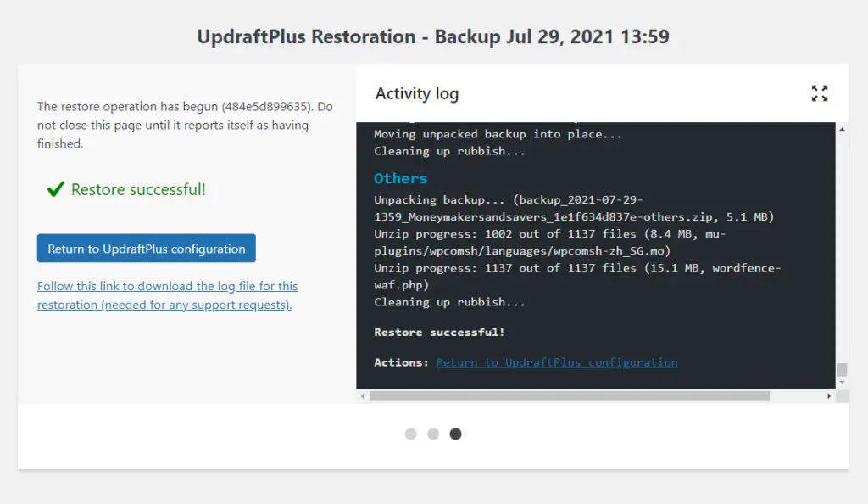Open the restoration log file download link
Viewport: 868px width, 504px height.
(167, 295)
